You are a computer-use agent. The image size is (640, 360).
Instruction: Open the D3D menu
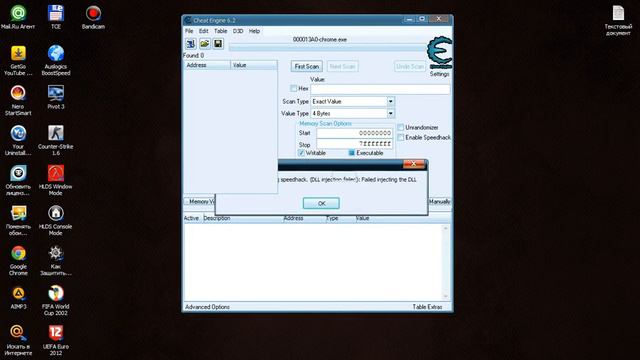click(238, 31)
